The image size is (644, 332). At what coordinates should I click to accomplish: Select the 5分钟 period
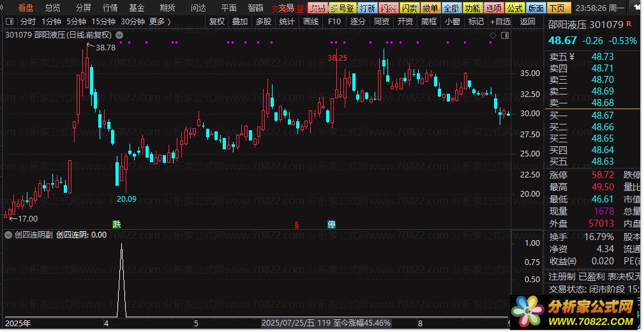click(77, 21)
